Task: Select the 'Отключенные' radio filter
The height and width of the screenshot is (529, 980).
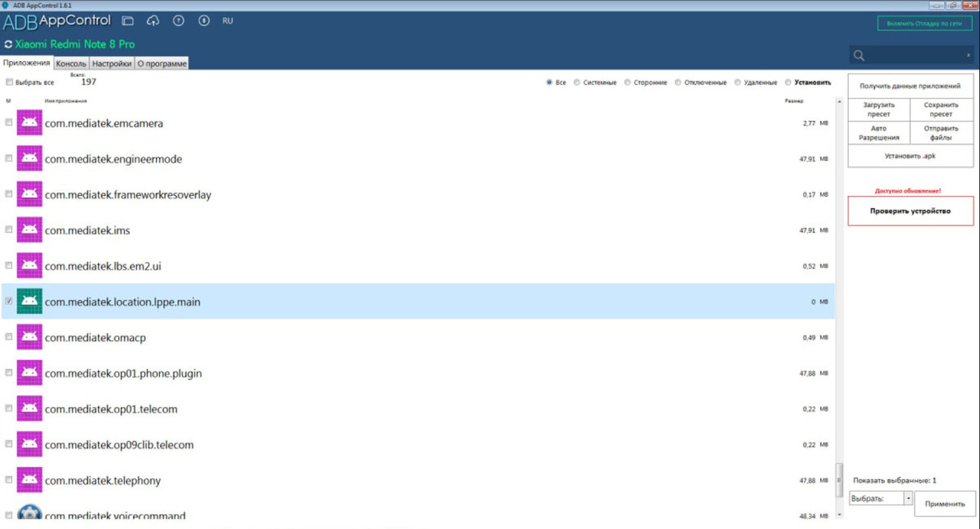Action: point(678,82)
